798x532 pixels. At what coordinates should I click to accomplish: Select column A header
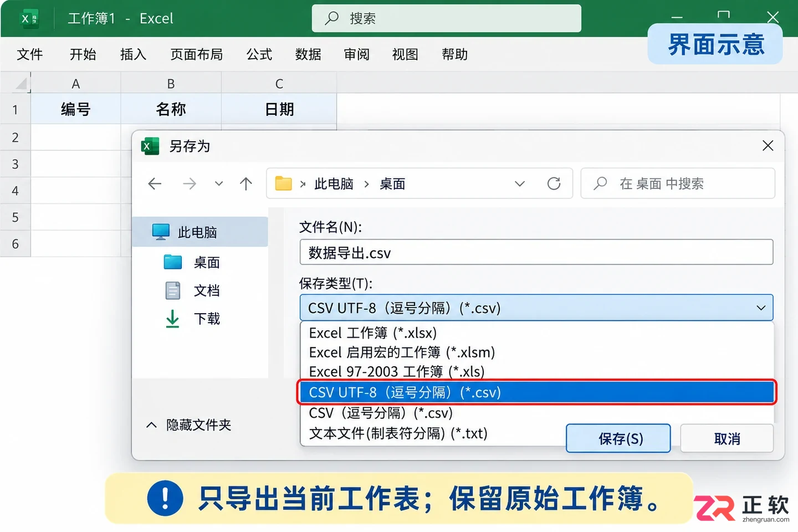coord(76,84)
